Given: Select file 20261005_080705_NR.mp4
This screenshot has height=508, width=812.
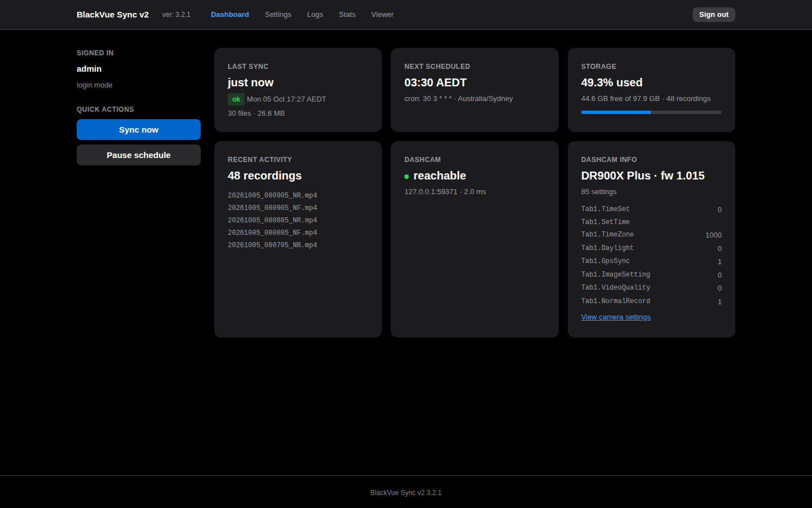Looking at the screenshot, I should (272, 245).
